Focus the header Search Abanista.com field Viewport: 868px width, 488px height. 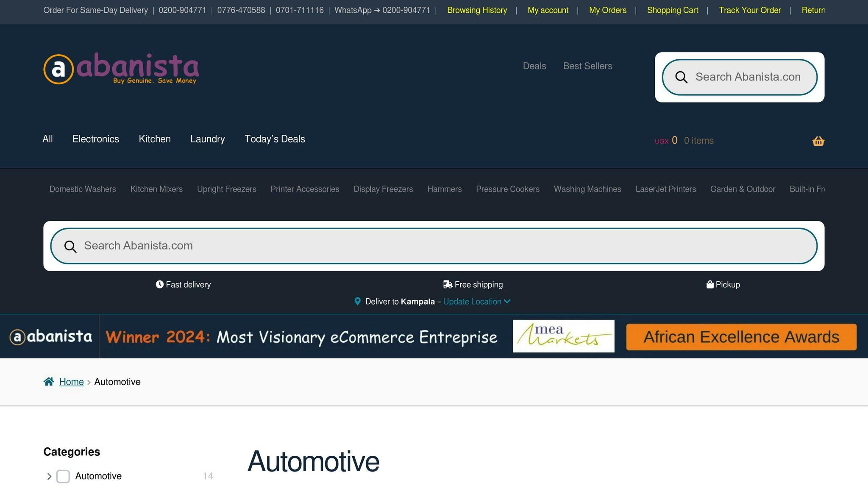[740, 77]
